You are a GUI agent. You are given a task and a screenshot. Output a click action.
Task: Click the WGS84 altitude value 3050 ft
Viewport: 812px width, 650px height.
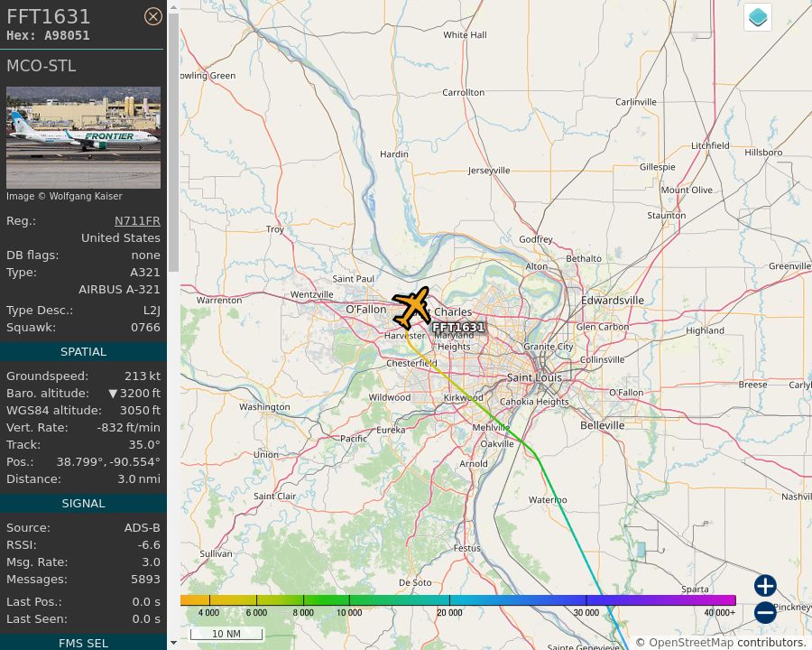[141, 411]
